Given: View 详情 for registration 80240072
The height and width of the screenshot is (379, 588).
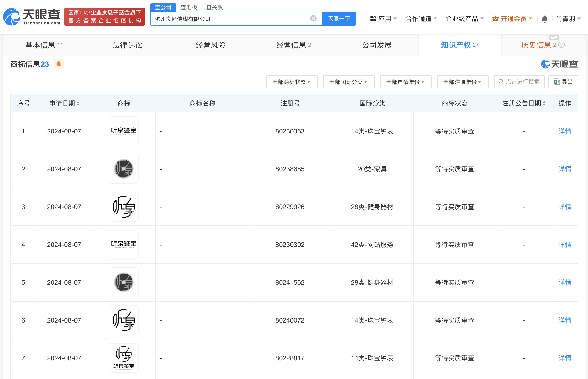Looking at the screenshot, I should [x=565, y=320].
